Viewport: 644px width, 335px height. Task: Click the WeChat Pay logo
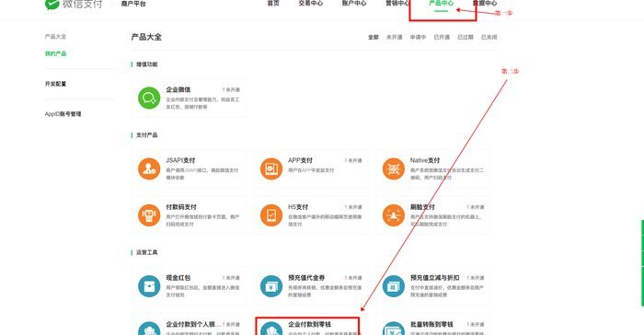(x=73, y=4)
